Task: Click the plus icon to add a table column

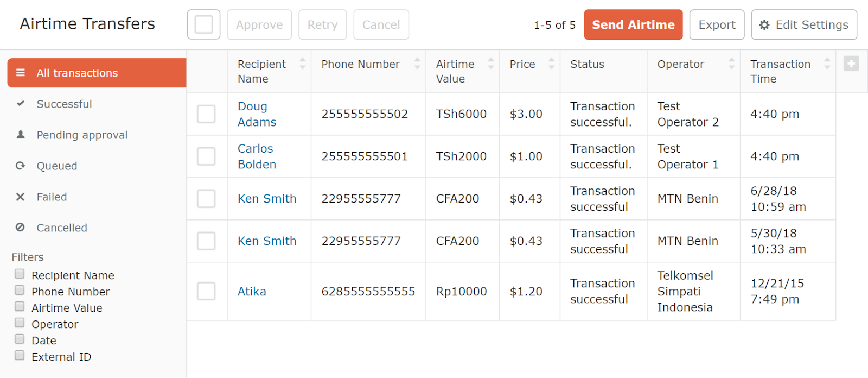Action: 851,64
